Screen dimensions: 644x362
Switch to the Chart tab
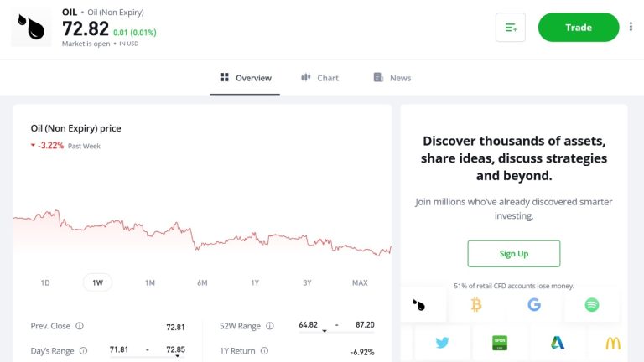[x=319, y=78]
